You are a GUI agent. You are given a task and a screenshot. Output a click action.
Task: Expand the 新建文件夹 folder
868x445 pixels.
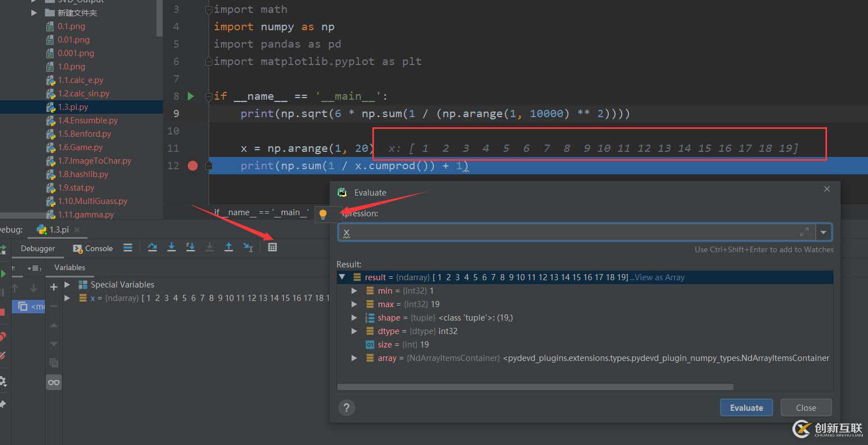point(35,12)
